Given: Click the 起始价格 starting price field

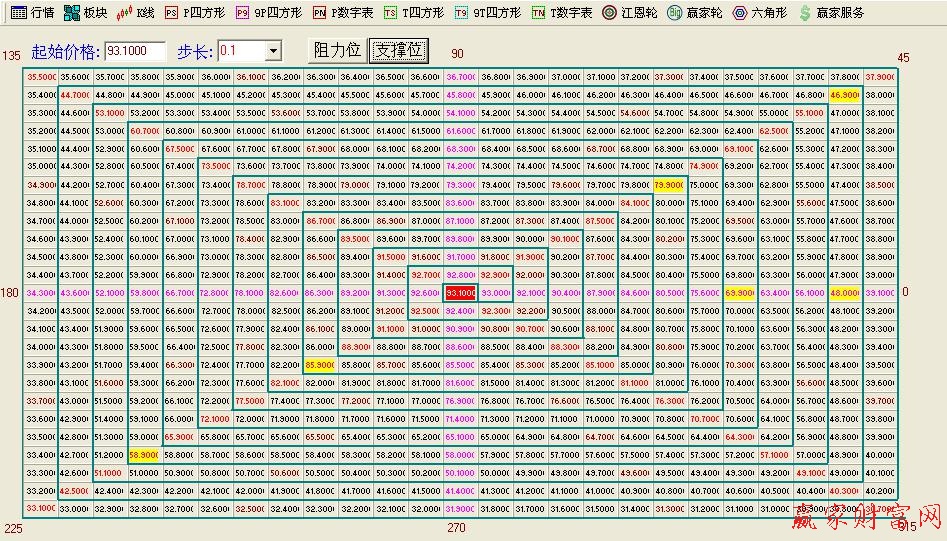Looking at the screenshot, I should click(134, 51).
